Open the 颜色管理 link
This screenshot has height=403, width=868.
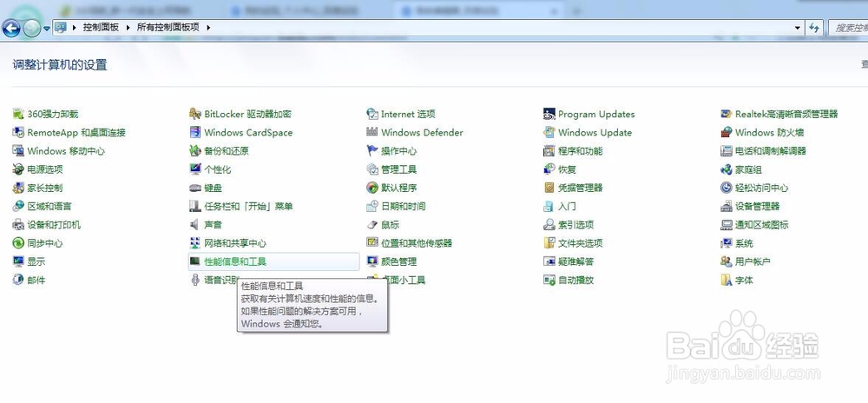(x=399, y=261)
